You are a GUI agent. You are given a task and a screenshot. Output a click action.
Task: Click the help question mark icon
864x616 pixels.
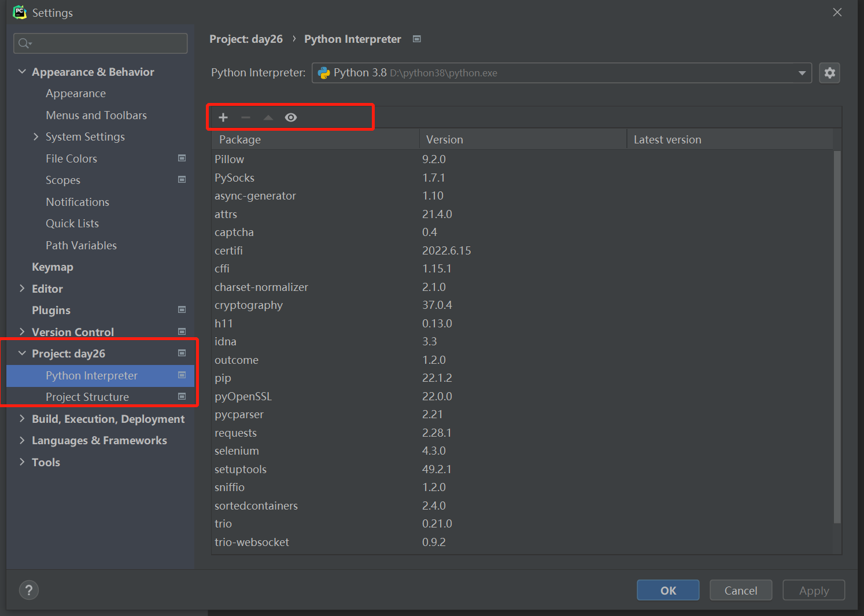click(x=29, y=590)
